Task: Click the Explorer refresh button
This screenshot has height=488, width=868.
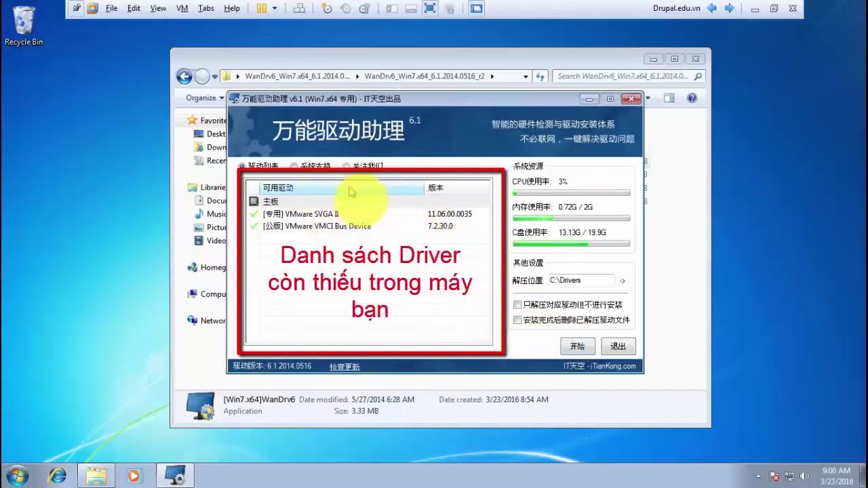Action: [540, 77]
